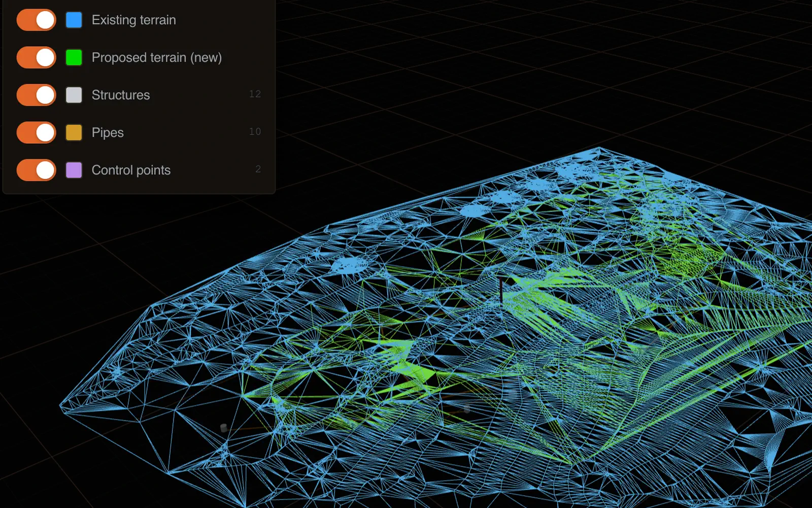Screen dimensions: 812x508
Task: Click the Structures count '12'
Action: tap(255, 94)
